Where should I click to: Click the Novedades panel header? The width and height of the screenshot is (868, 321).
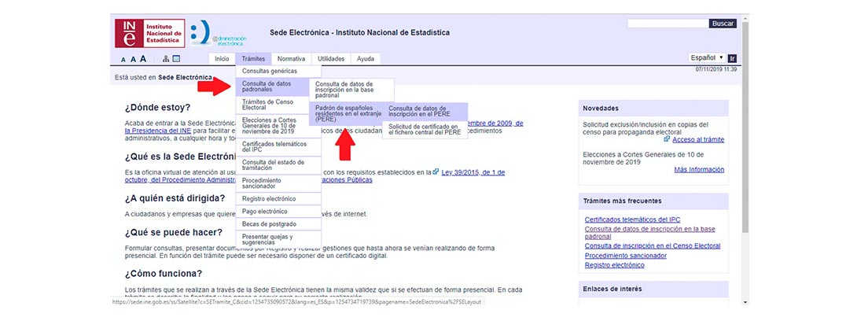[653, 108]
